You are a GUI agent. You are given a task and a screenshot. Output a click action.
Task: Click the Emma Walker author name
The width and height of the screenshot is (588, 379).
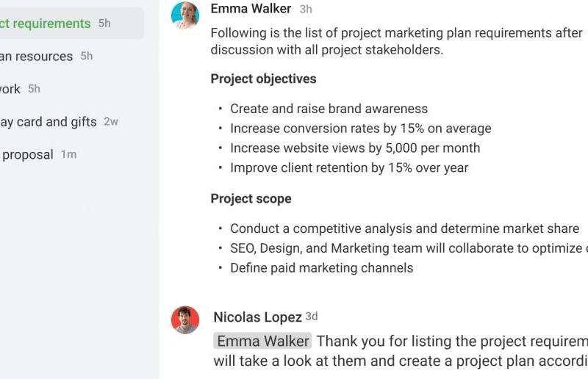point(251,9)
